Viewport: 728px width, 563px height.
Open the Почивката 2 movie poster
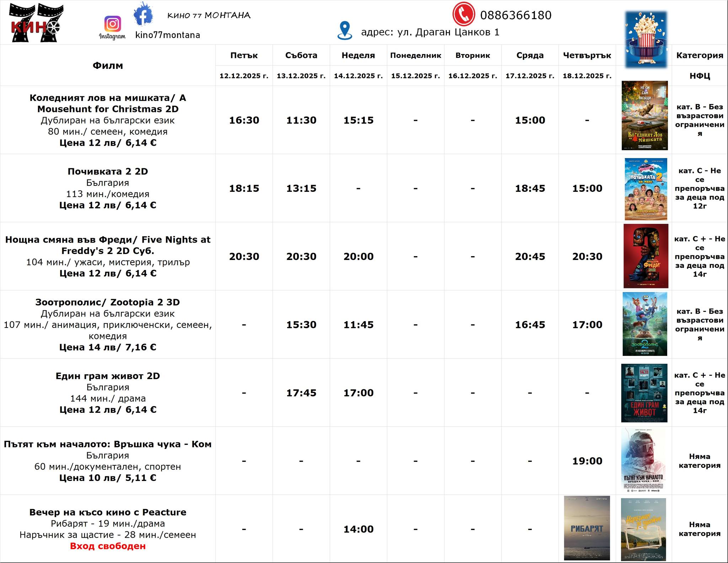(646, 189)
